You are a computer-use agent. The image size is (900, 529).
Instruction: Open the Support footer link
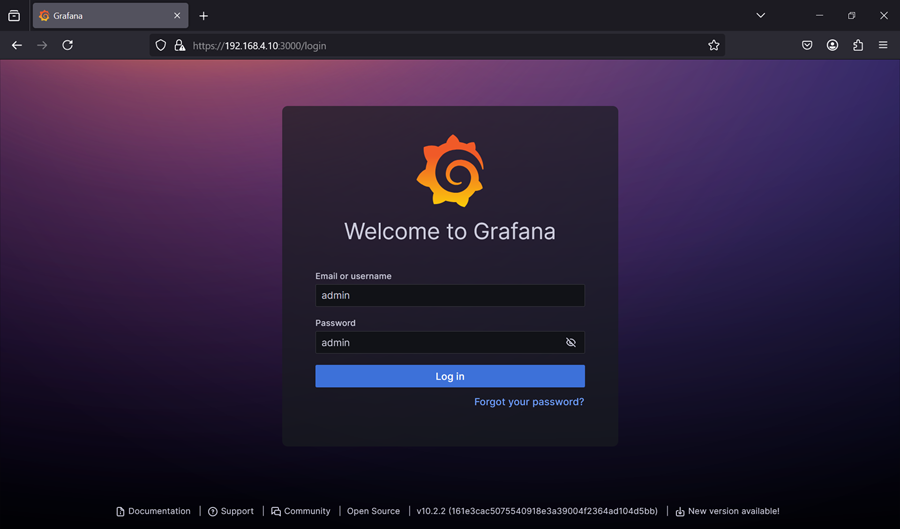tap(231, 511)
